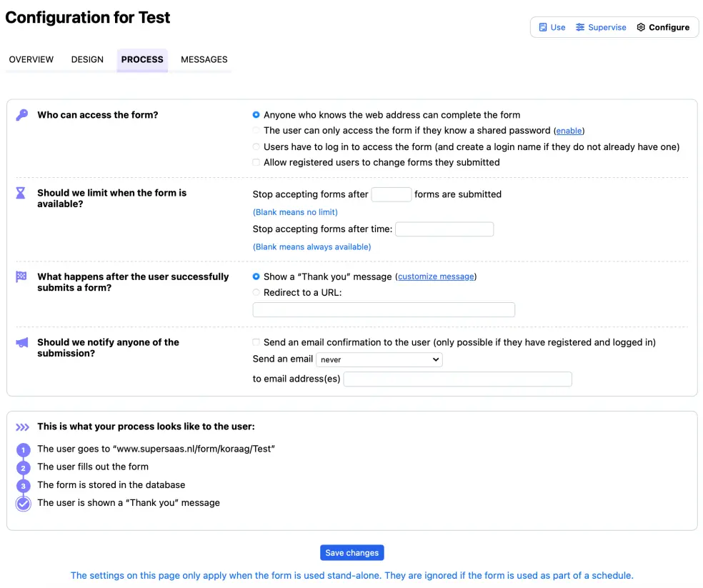Viewport: 703px width, 588px height.
Task: Click the hourglass icon for availability limits
Action: [x=21, y=193]
